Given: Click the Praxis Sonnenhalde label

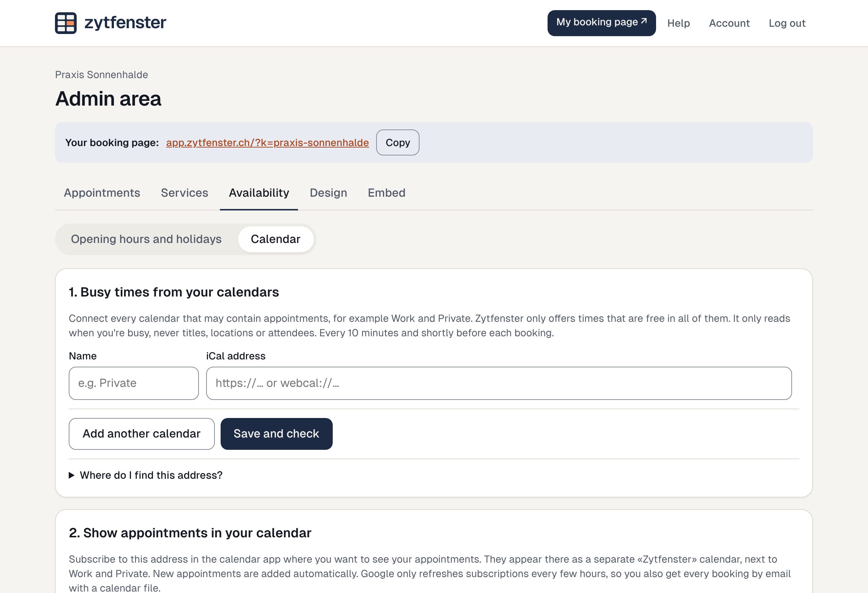Looking at the screenshot, I should (102, 75).
